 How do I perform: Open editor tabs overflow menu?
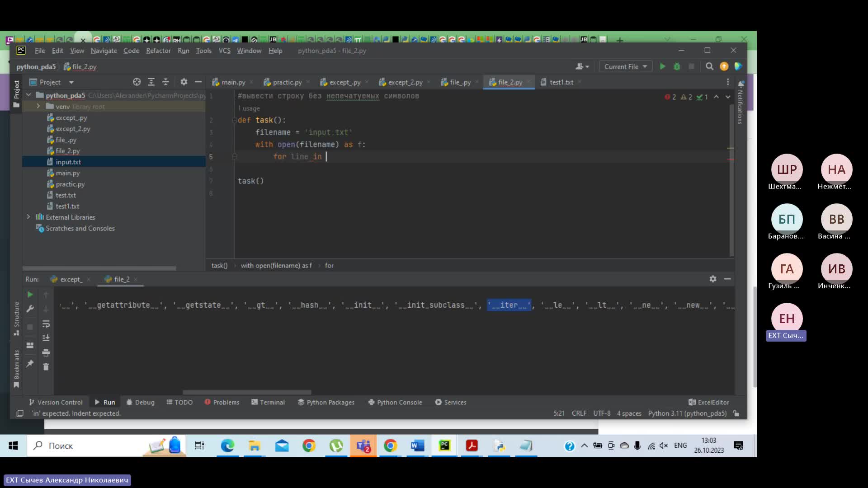(x=728, y=82)
